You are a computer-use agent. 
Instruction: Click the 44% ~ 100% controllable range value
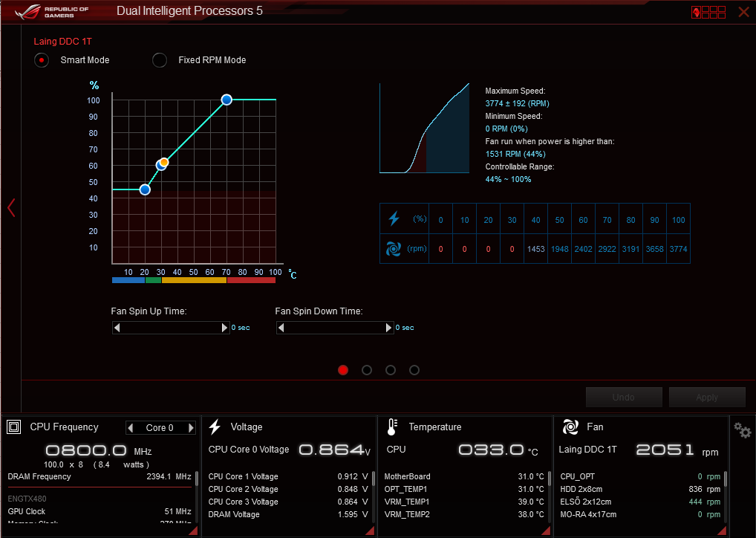pyautogui.click(x=508, y=179)
